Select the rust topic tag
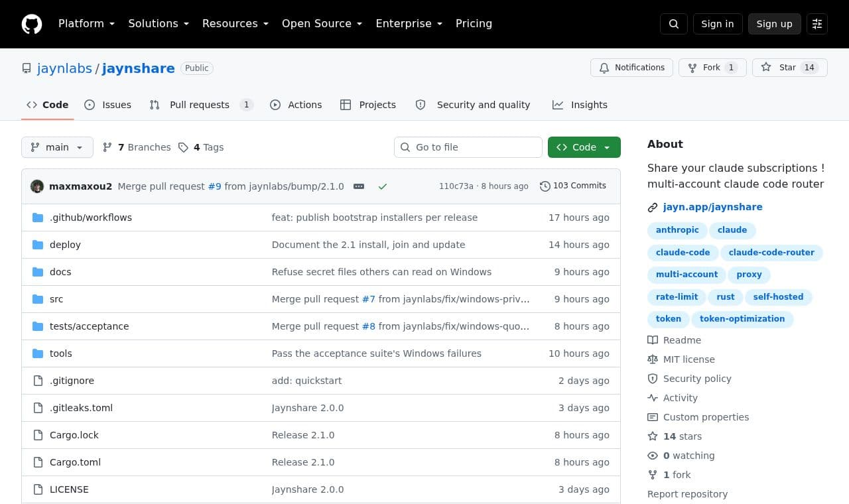Screen dimensions: 849x504 [x=726, y=297]
